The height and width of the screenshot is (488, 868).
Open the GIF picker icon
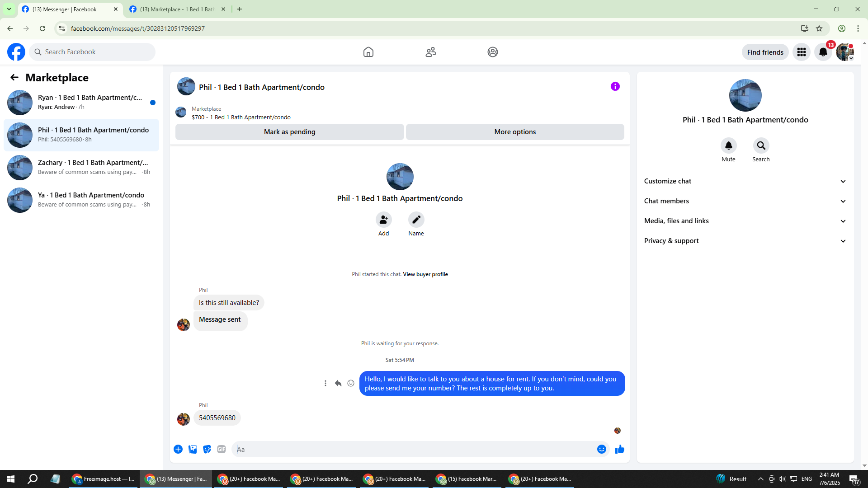coord(221,449)
